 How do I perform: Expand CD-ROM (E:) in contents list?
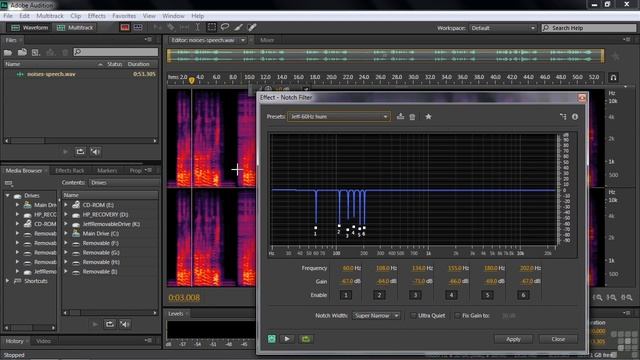(x=66, y=205)
